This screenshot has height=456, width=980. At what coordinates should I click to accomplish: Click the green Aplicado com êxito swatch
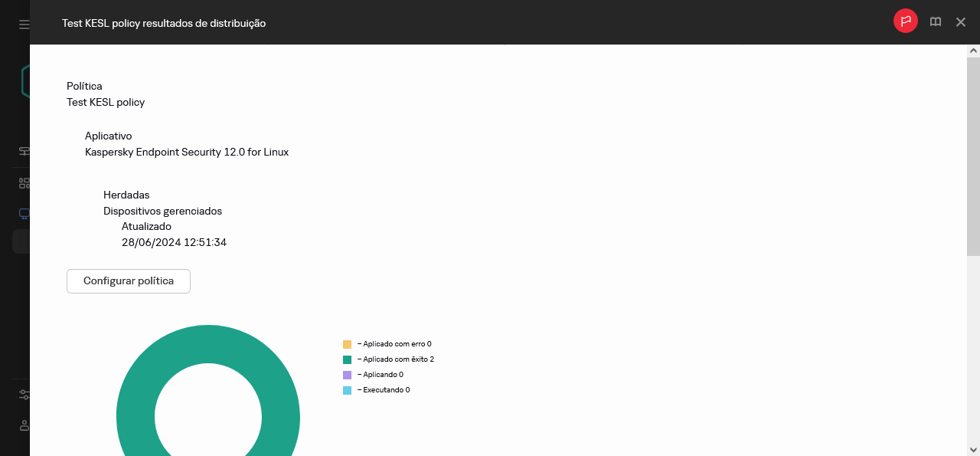(x=347, y=360)
